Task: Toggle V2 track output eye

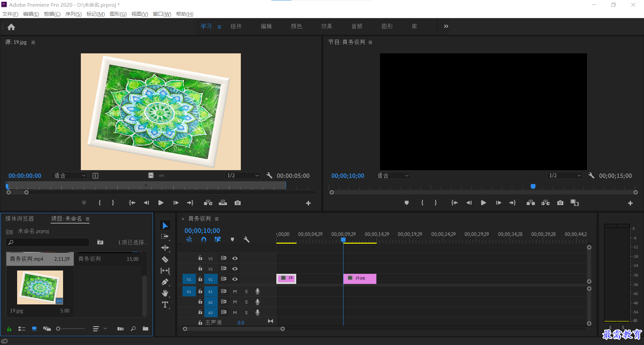Action: (x=235, y=269)
